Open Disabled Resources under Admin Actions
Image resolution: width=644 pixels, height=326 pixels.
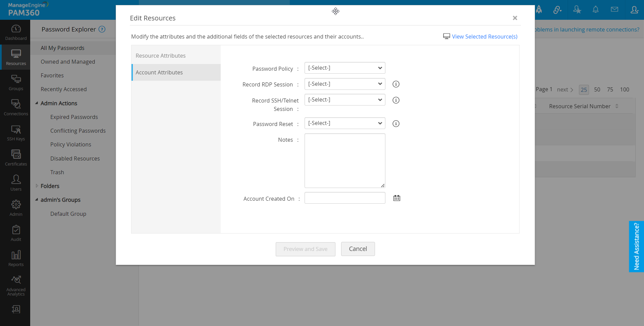pyautogui.click(x=75, y=158)
